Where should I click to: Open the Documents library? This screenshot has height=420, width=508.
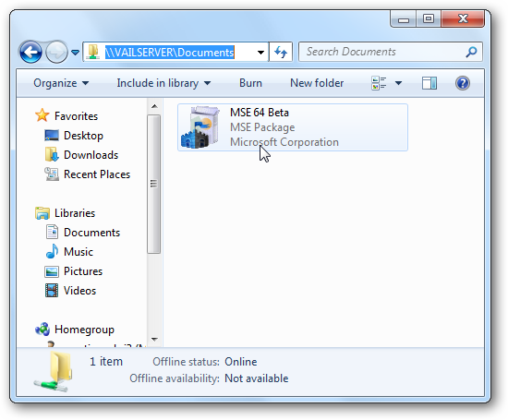pos(91,233)
